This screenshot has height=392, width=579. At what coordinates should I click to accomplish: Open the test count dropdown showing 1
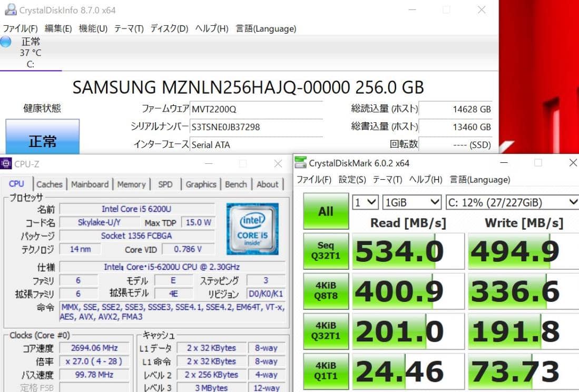[x=365, y=202]
